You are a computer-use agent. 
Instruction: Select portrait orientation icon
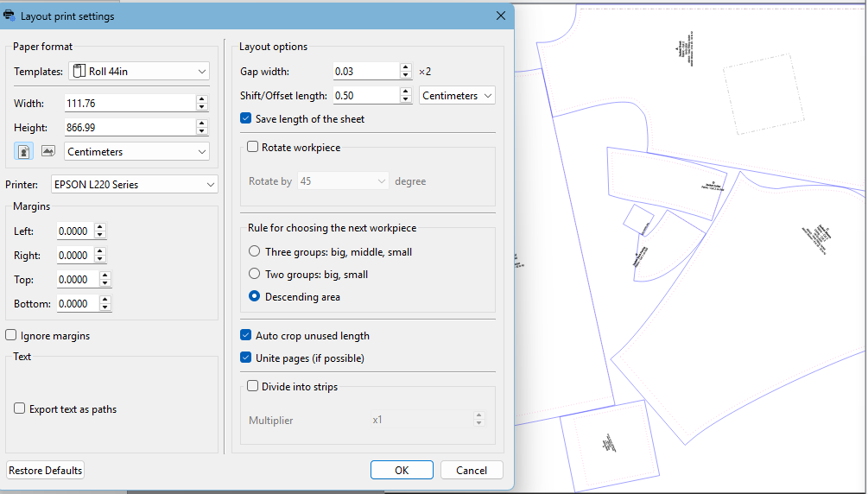click(23, 151)
